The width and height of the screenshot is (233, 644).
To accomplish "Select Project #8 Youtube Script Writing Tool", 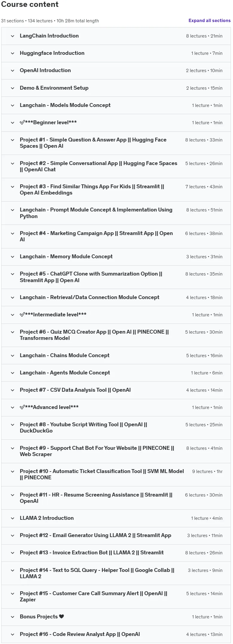I will [116, 428].
